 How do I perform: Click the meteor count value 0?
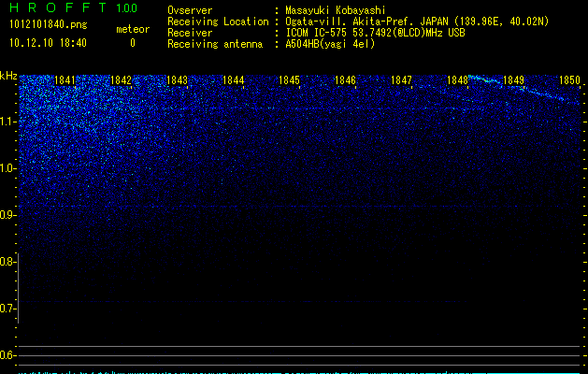point(133,43)
